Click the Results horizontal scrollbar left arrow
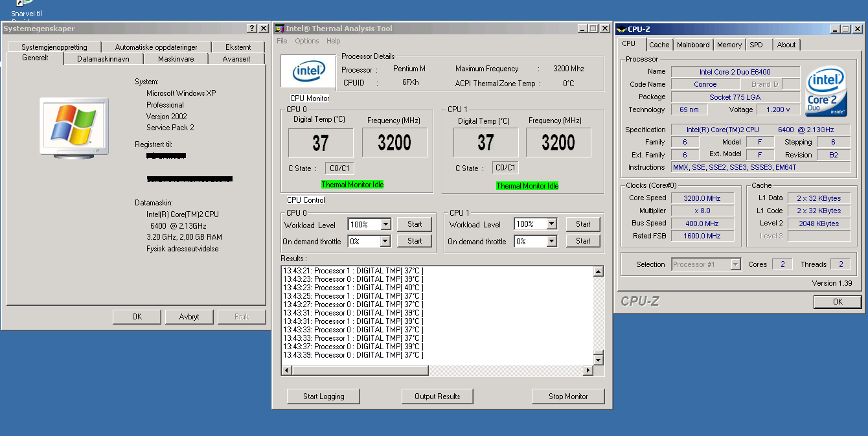 pyautogui.click(x=287, y=371)
